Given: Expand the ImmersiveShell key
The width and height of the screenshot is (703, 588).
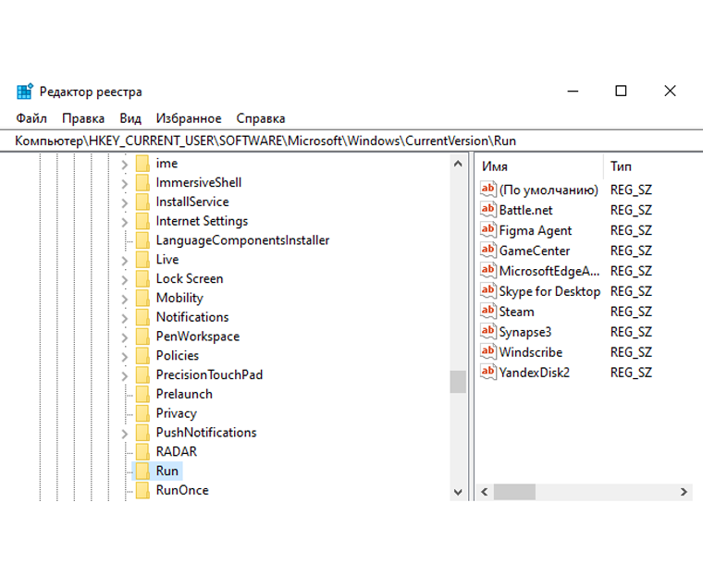Looking at the screenshot, I should 125,183.
